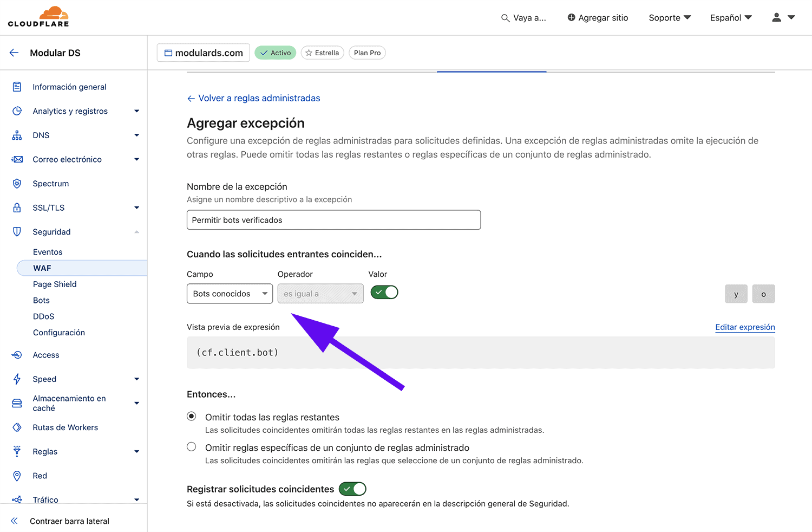Expand Correo electrónico submenu arrow
Viewport: 812px width, 532px height.
tap(136, 159)
